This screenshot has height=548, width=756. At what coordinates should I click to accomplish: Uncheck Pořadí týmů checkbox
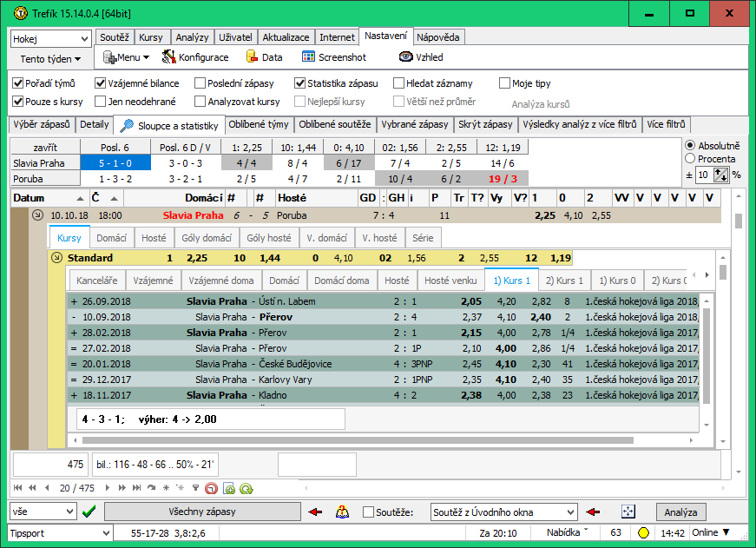click(x=18, y=83)
